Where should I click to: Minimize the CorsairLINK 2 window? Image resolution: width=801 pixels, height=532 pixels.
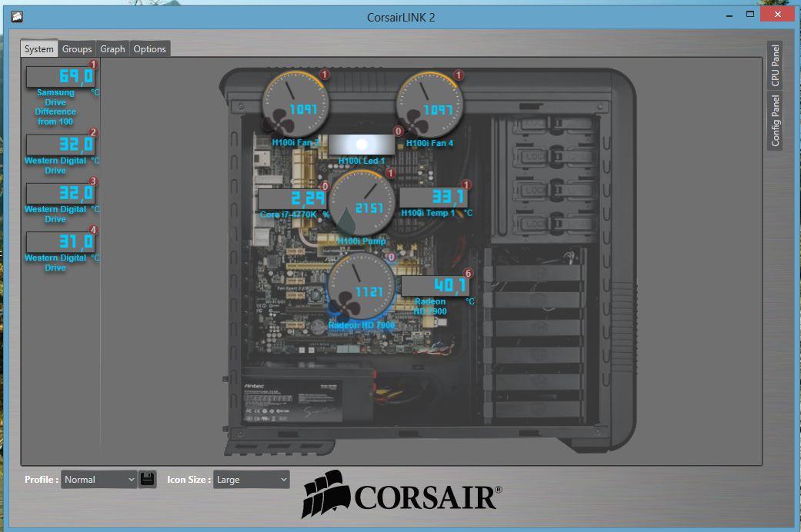click(x=729, y=15)
